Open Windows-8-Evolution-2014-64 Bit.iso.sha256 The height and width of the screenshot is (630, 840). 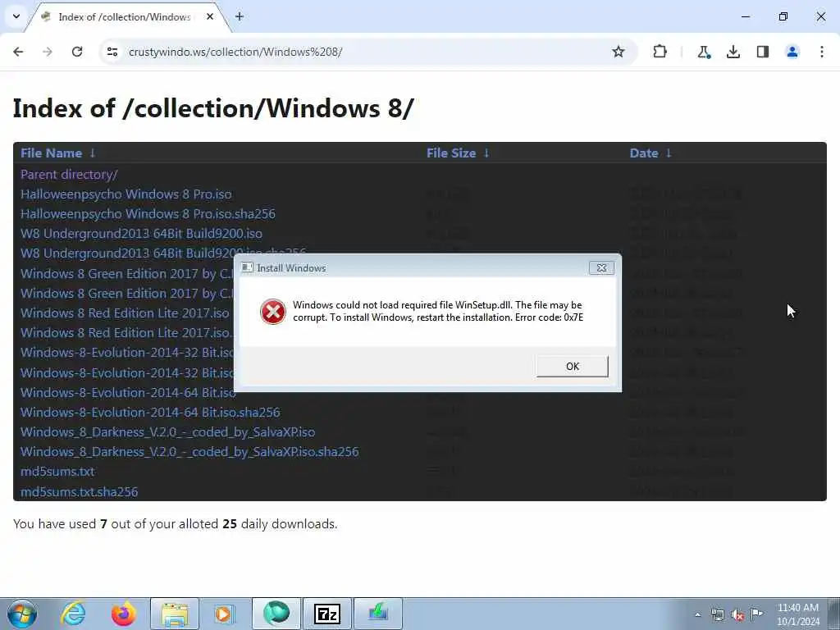150,413
